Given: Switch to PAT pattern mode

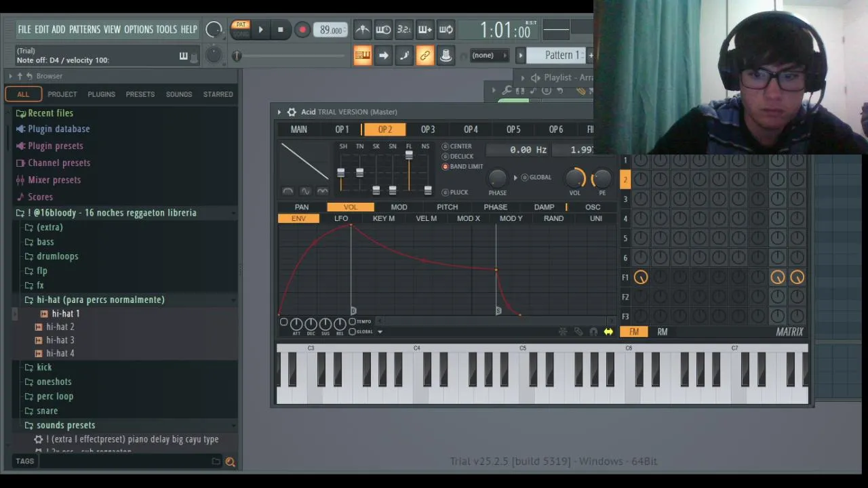Looking at the screenshot, I should click(x=240, y=26).
